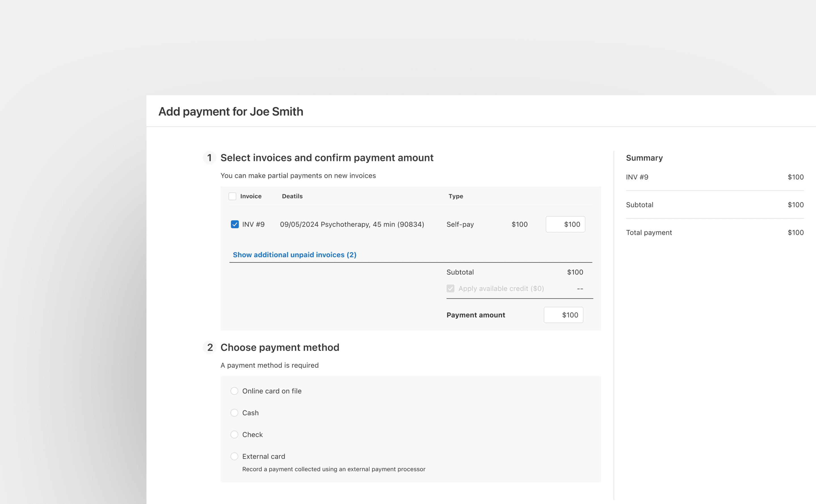Uncheck the INV #9 invoice checkbox

pyautogui.click(x=235, y=224)
